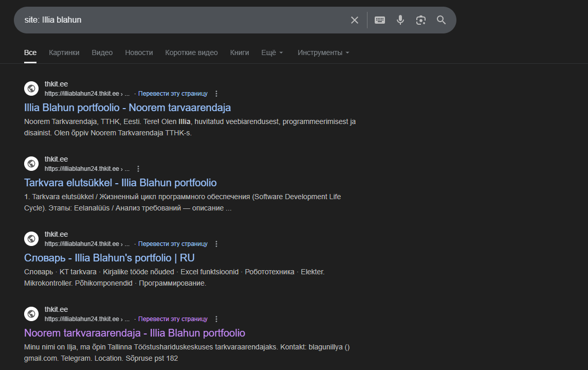Image resolution: width=588 pixels, height=370 pixels.
Task: Click inside the search input field
Action: point(180,20)
